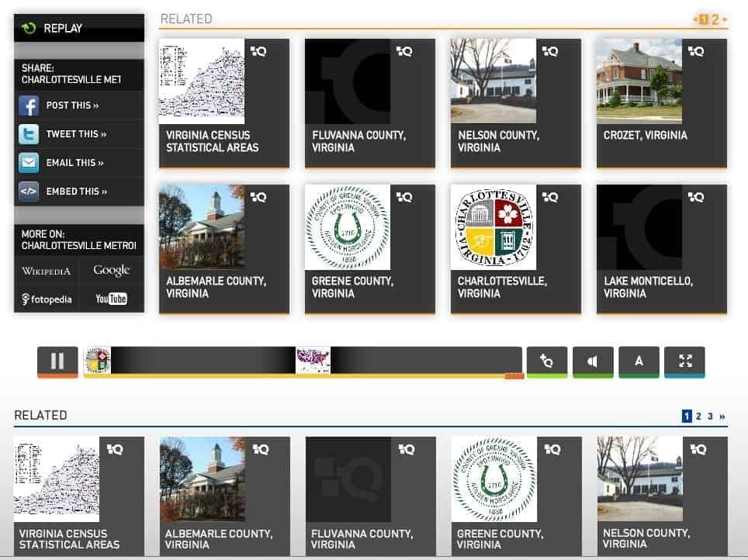Click the Replay circular arrow icon
Screen dimensions: 748x560
click(29, 28)
